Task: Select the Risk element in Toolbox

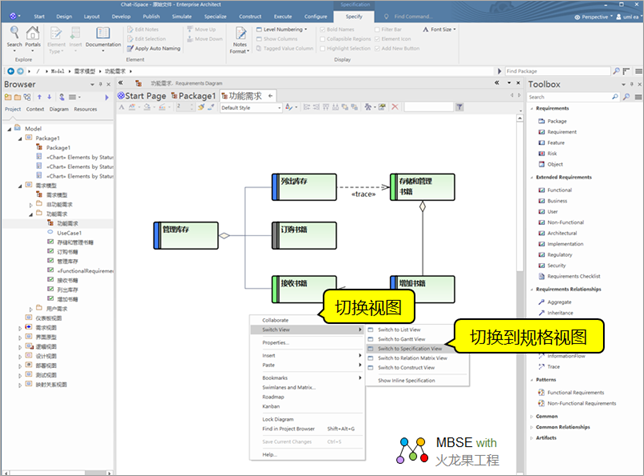Action: point(553,153)
